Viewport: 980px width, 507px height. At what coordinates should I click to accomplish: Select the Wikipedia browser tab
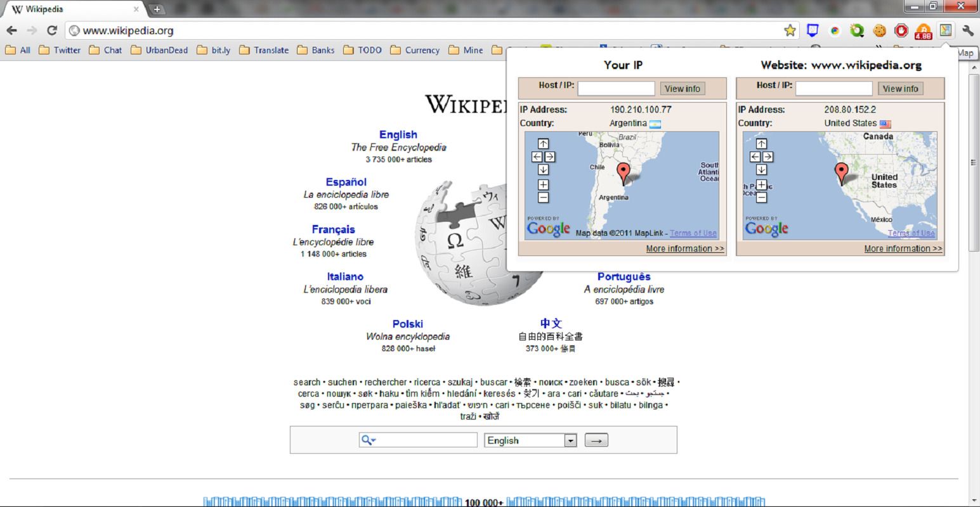click(73, 10)
